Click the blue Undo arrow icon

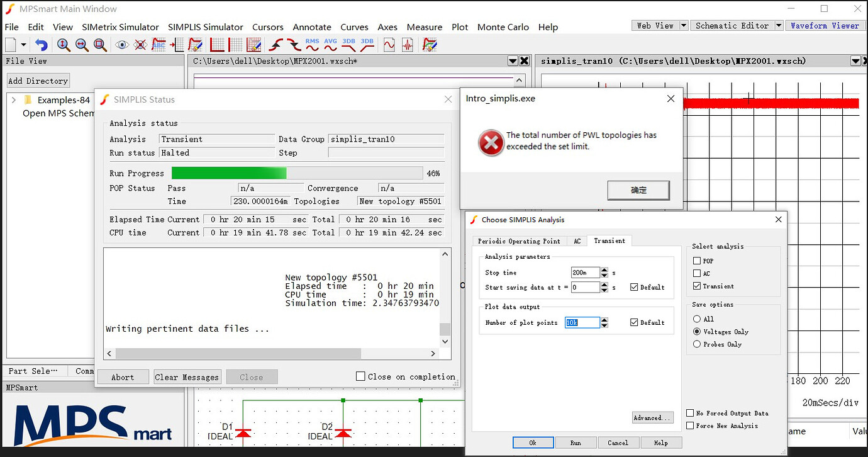point(42,45)
